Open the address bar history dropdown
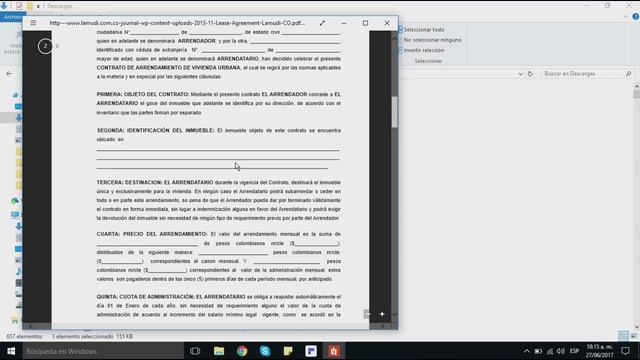This screenshot has height=360, width=640. point(520,74)
